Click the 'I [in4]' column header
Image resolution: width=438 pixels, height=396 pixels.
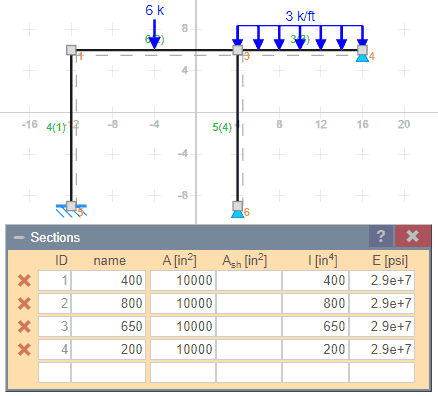click(x=323, y=260)
